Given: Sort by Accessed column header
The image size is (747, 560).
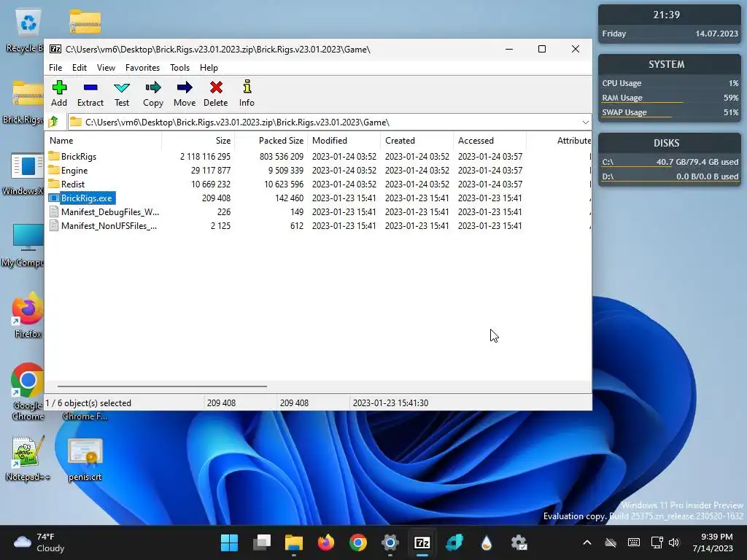Looking at the screenshot, I should (x=489, y=141).
